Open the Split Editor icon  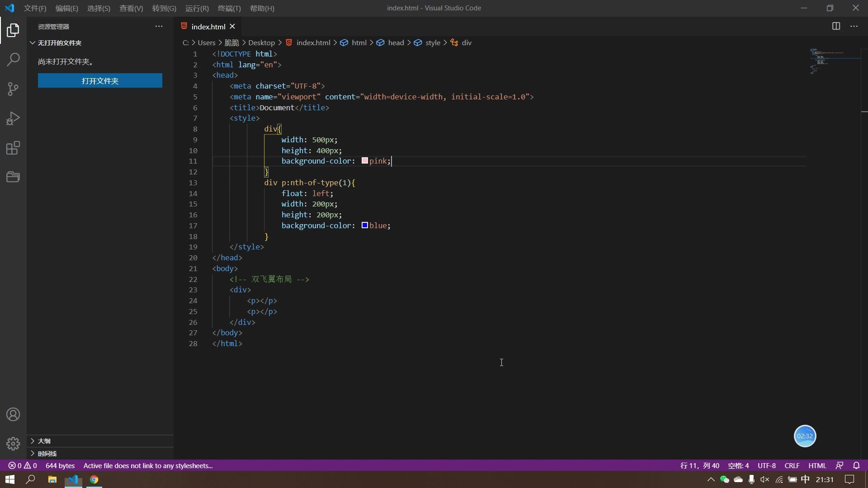click(836, 26)
